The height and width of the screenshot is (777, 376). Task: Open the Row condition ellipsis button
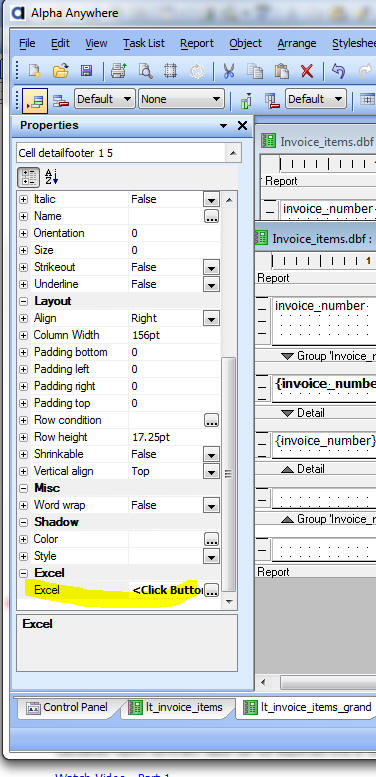pos(212,421)
